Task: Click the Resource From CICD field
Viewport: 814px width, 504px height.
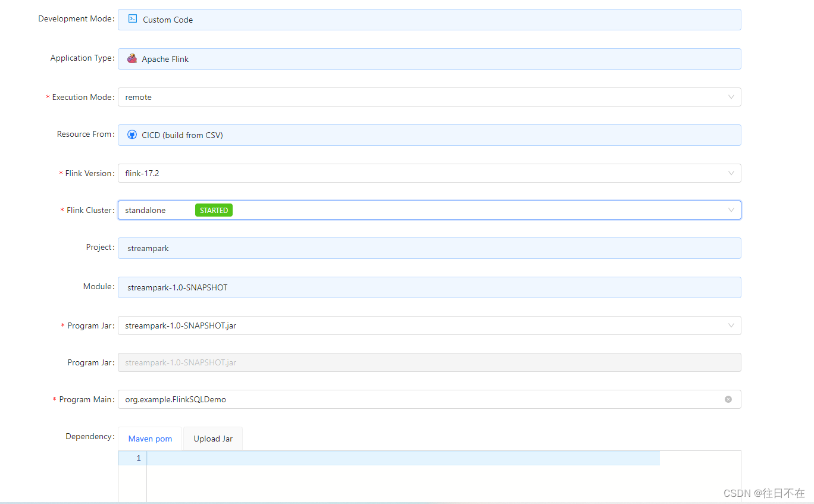Action: (x=429, y=135)
